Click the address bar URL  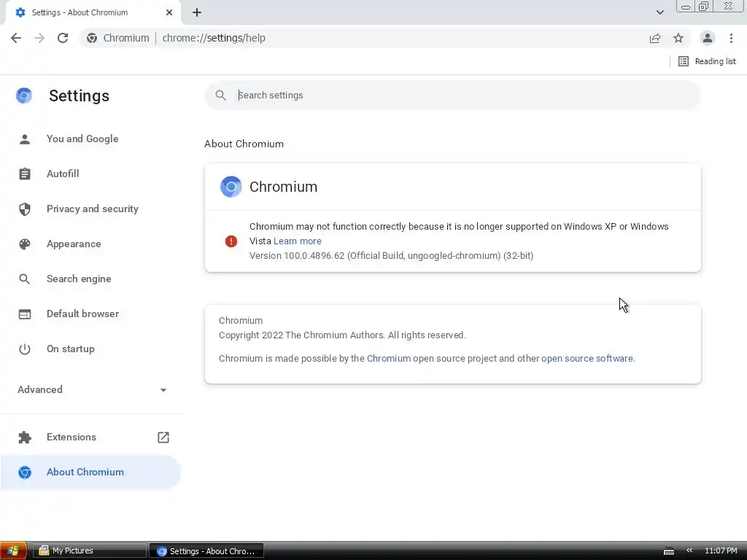(214, 38)
